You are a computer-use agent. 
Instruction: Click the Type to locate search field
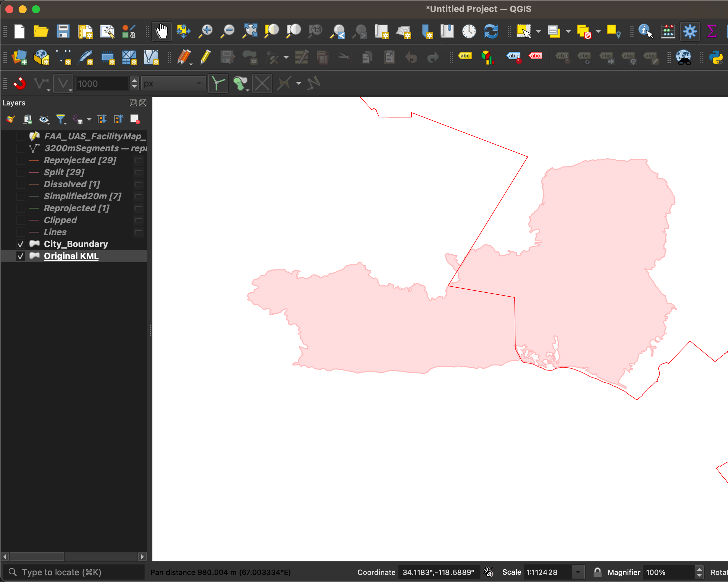74,572
